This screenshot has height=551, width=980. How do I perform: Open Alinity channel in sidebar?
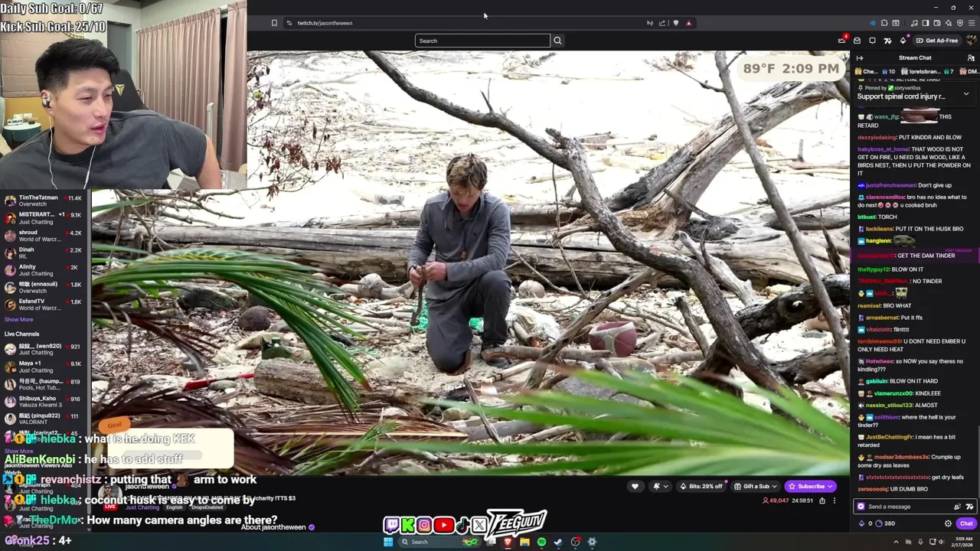click(x=44, y=270)
